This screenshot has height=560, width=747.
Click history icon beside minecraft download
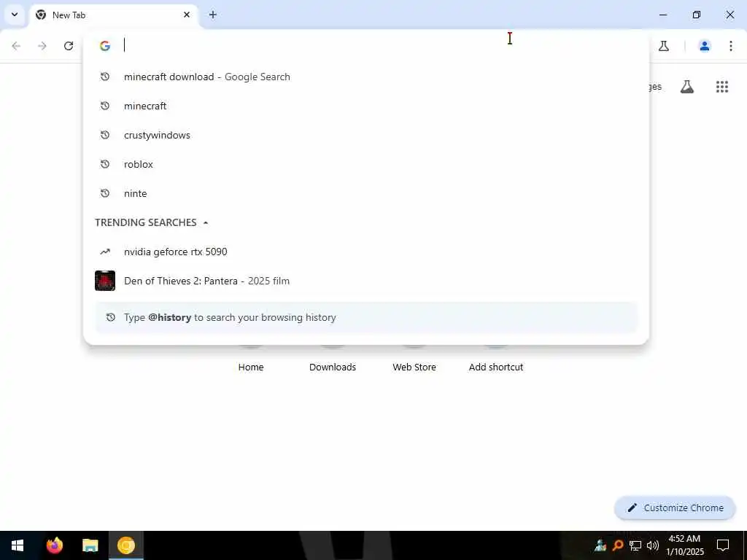[105, 77]
